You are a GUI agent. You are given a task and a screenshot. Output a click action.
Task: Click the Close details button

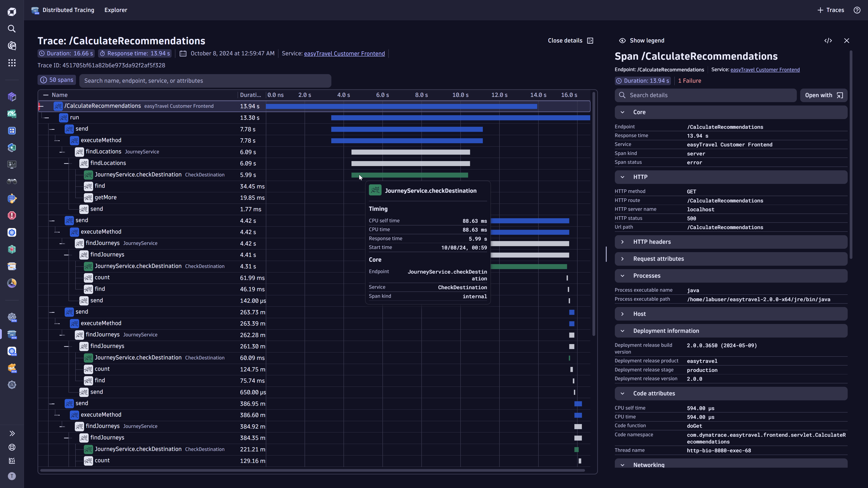[x=565, y=40]
